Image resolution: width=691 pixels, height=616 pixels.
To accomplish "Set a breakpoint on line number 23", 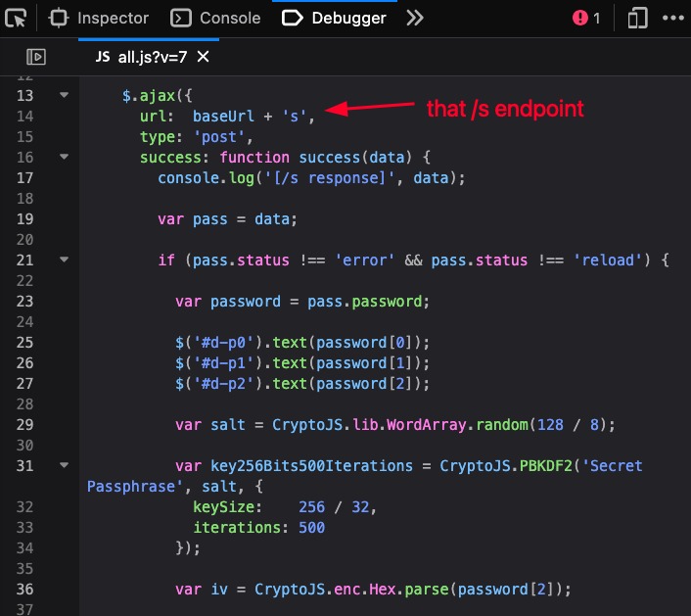I will click(x=25, y=301).
